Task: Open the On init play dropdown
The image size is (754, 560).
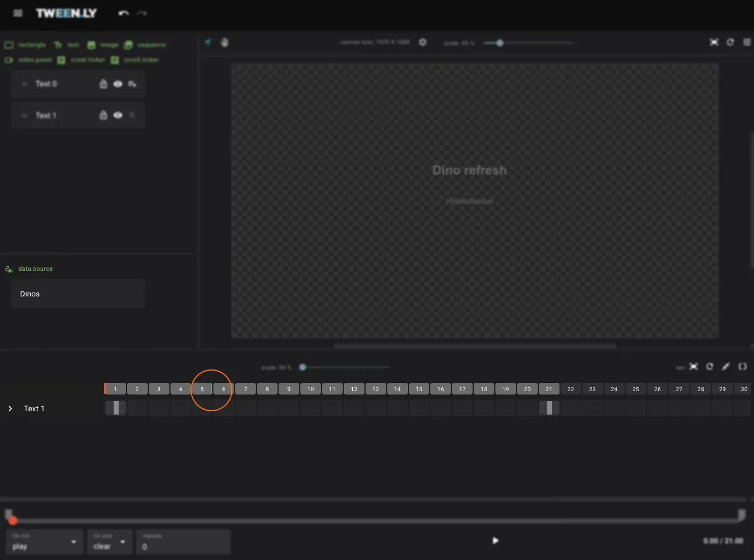Action: tap(45, 542)
